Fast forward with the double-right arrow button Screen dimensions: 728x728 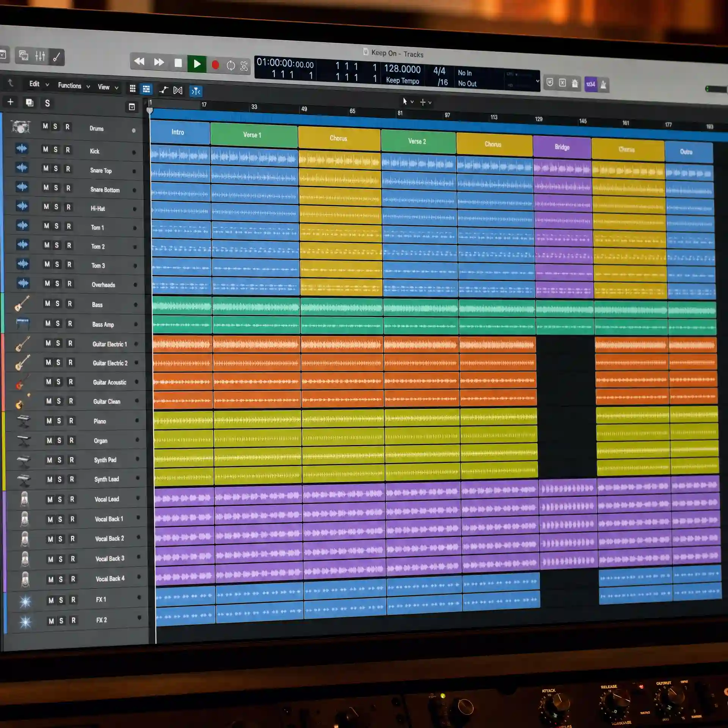click(x=159, y=62)
